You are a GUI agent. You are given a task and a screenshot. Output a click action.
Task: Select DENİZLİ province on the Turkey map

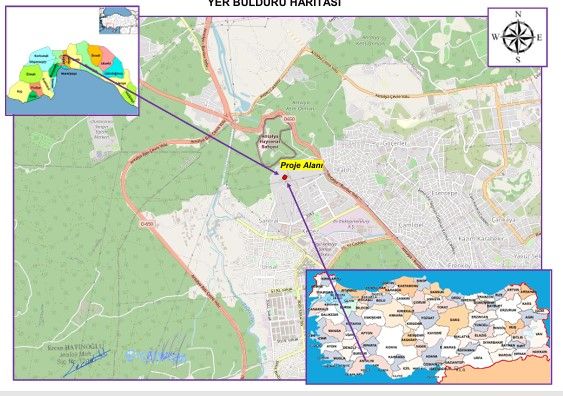click(x=349, y=348)
